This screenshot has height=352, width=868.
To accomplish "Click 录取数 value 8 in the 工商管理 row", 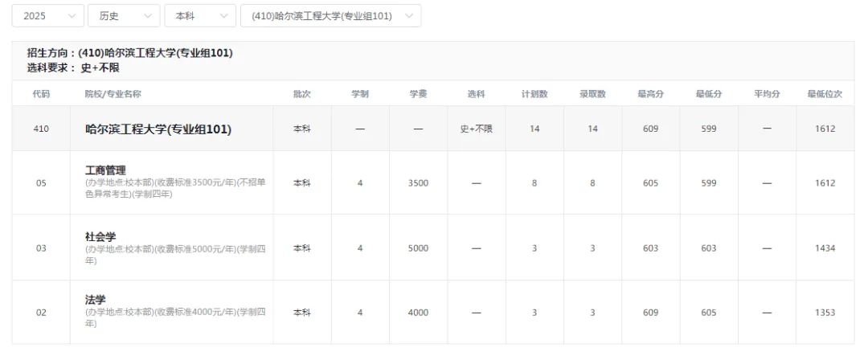I will (x=593, y=183).
